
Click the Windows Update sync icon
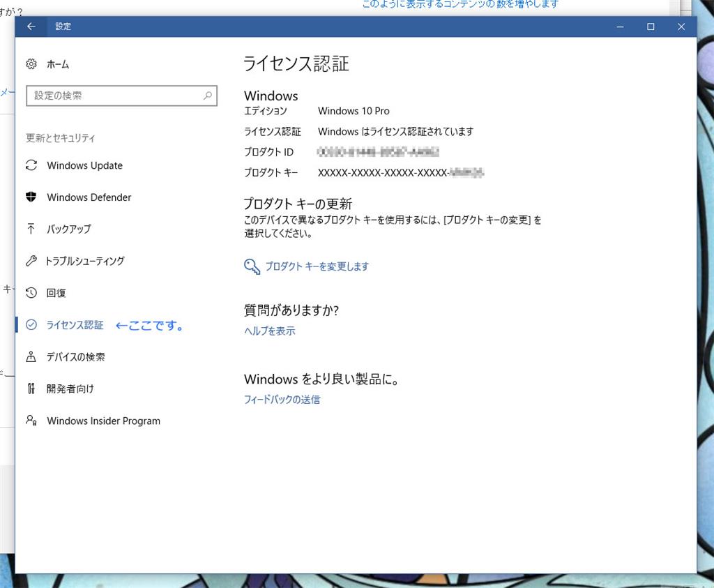click(31, 165)
